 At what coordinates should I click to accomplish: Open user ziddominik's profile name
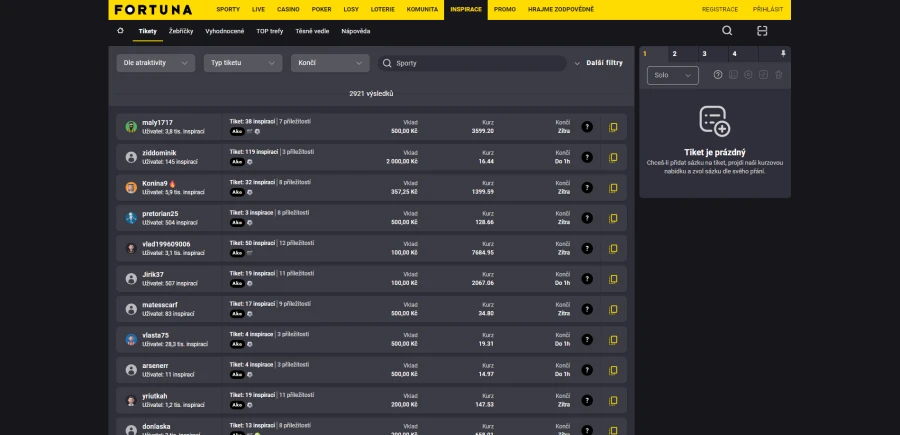(159, 153)
